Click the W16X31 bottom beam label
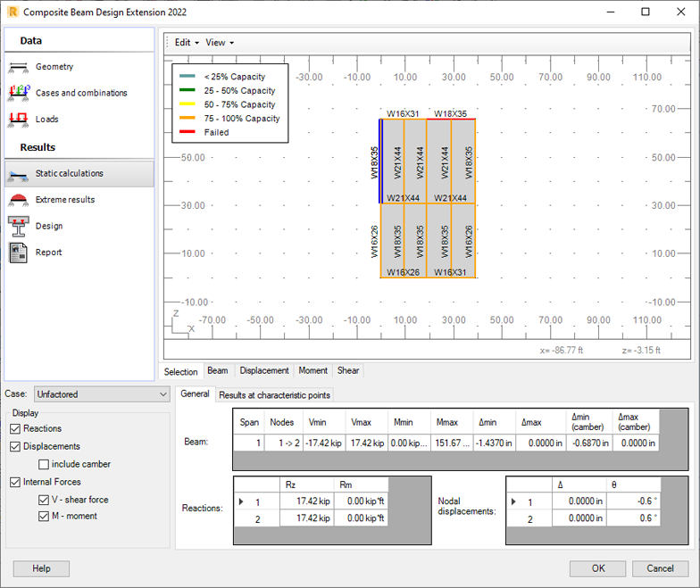The width and height of the screenshot is (700, 588). pos(450,273)
